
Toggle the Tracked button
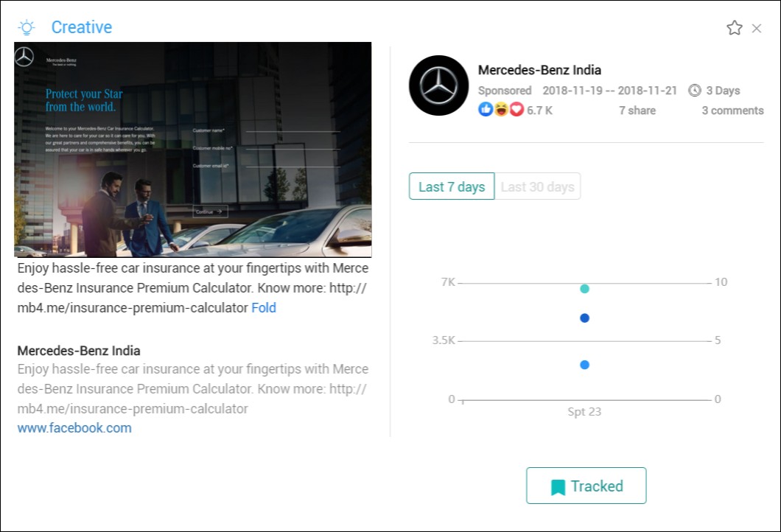586,486
